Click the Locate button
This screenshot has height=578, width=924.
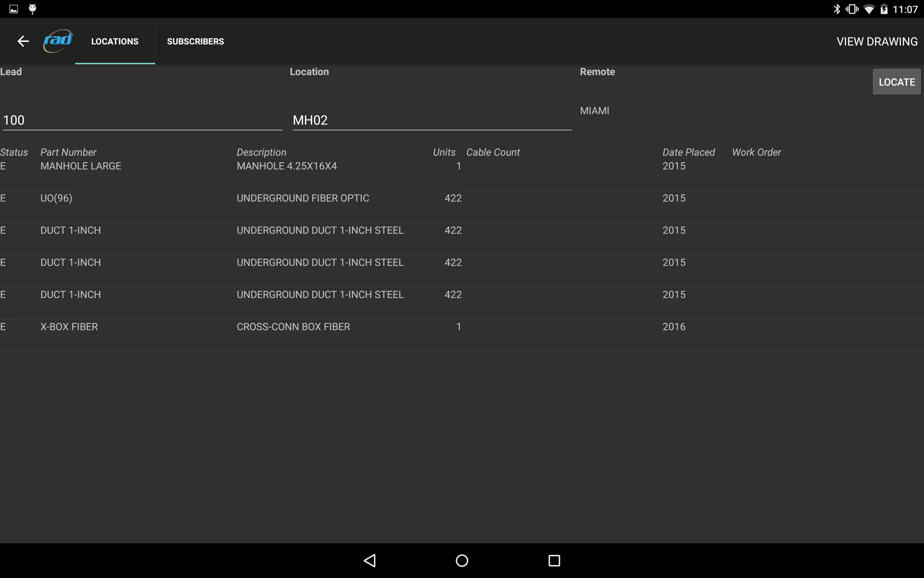click(897, 82)
